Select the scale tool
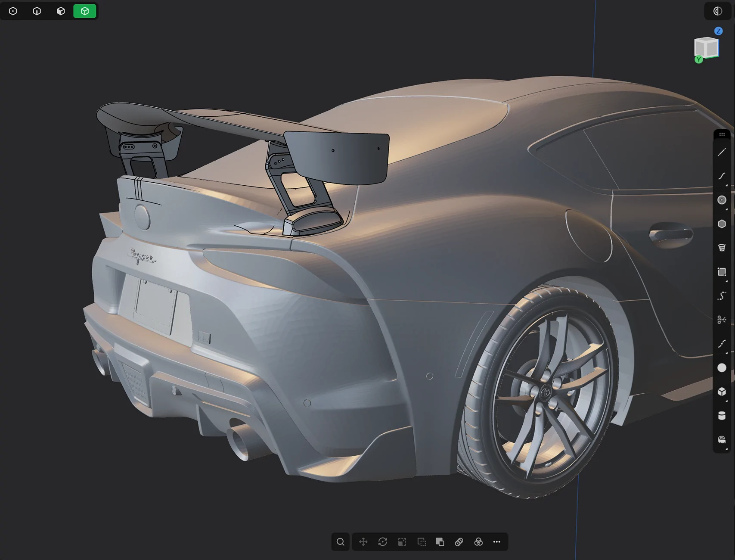The height and width of the screenshot is (560, 735). [x=402, y=542]
